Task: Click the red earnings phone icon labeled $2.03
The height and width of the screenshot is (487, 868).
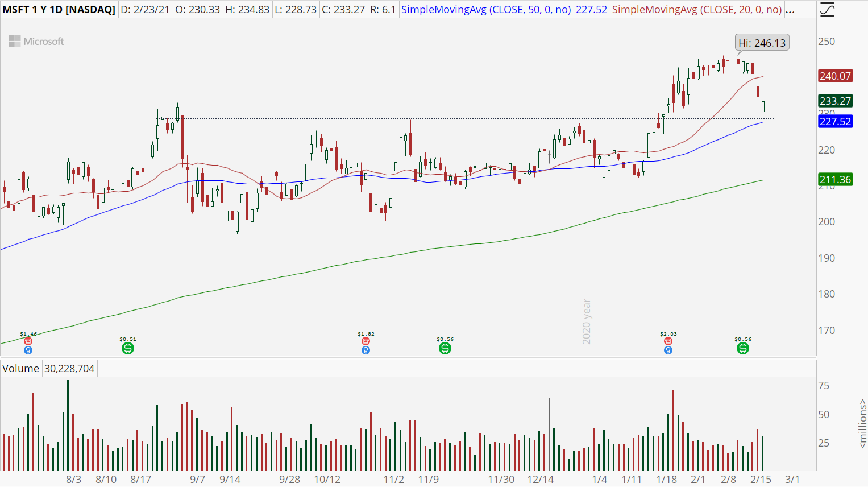Action: coord(668,341)
